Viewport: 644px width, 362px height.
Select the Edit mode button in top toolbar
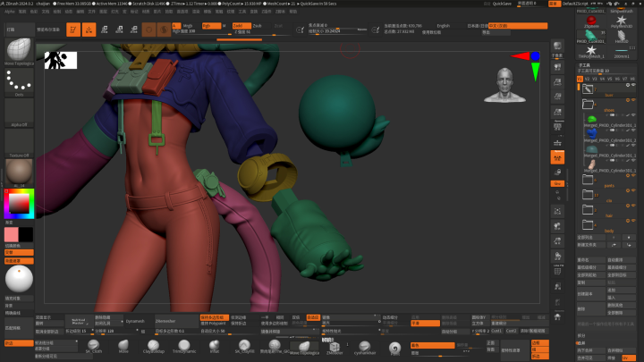pos(74,29)
